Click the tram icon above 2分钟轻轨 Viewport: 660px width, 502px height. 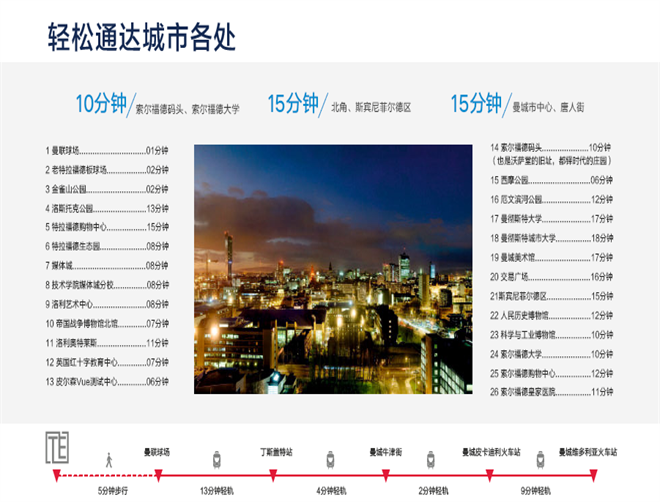430,460
